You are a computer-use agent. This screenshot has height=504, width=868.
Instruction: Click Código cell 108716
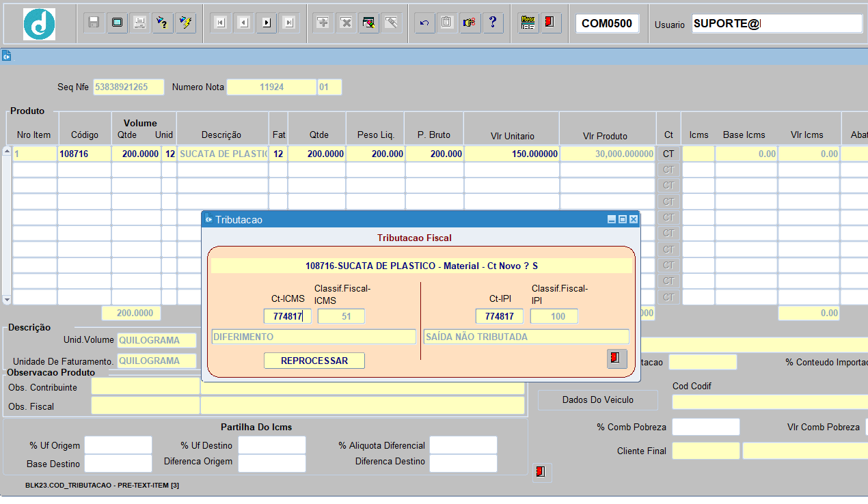(x=84, y=154)
